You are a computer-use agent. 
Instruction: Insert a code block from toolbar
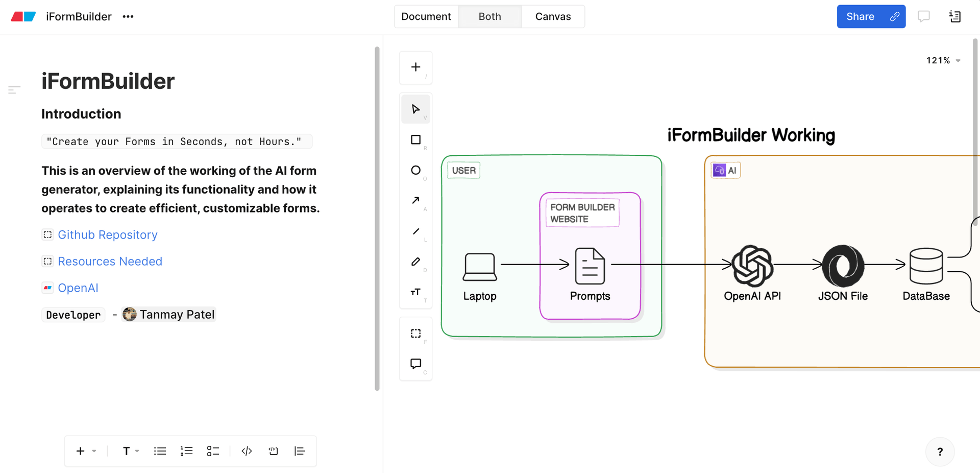[247, 451]
